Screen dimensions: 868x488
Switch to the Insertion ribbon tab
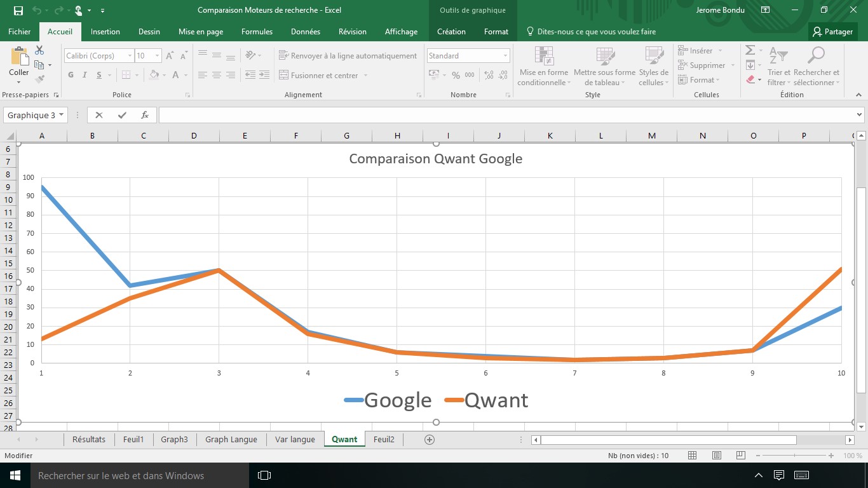click(x=105, y=32)
